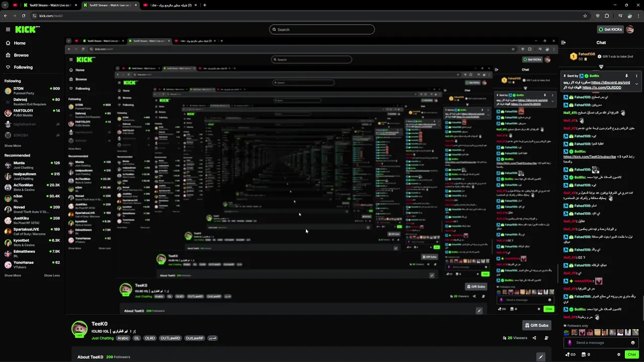Open kyootbot channel in Recommended
The height and width of the screenshot is (362, 644).
pyautogui.click(x=32, y=242)
